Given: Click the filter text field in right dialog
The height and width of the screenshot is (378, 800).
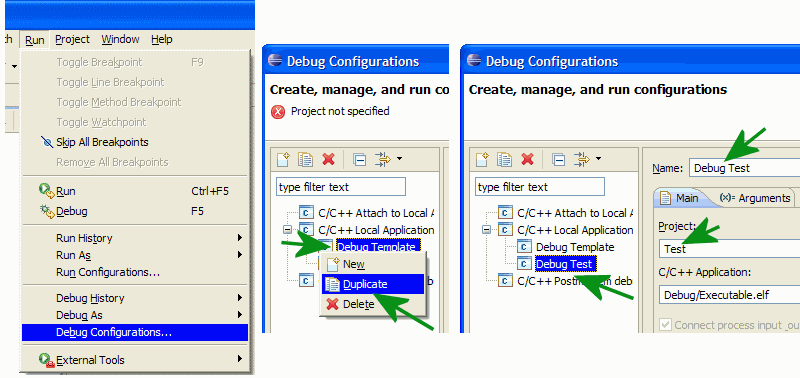Looking at the screenshot, I should point(540,187).
